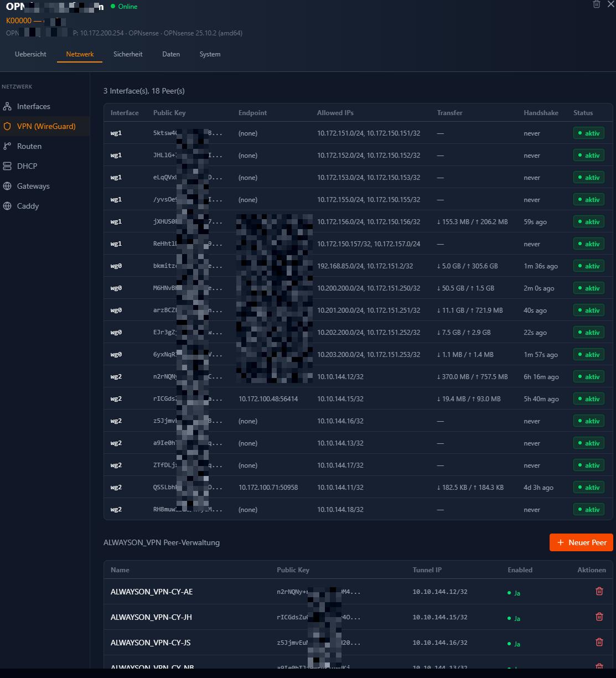Open the Uebersicht tab

pos(30,54)
